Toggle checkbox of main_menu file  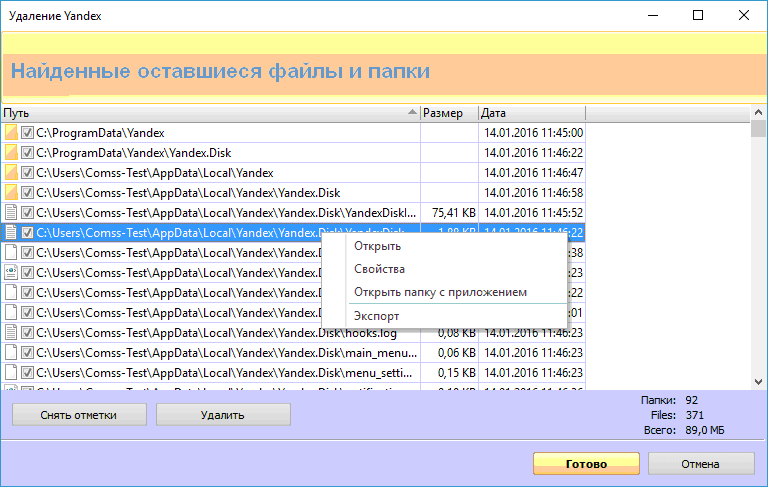27,353
